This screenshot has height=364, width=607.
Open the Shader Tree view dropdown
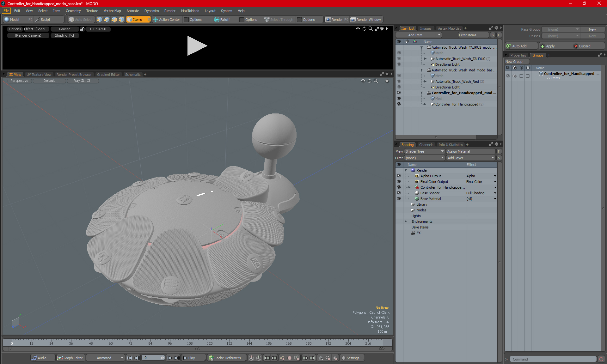[x=425, y=151]
